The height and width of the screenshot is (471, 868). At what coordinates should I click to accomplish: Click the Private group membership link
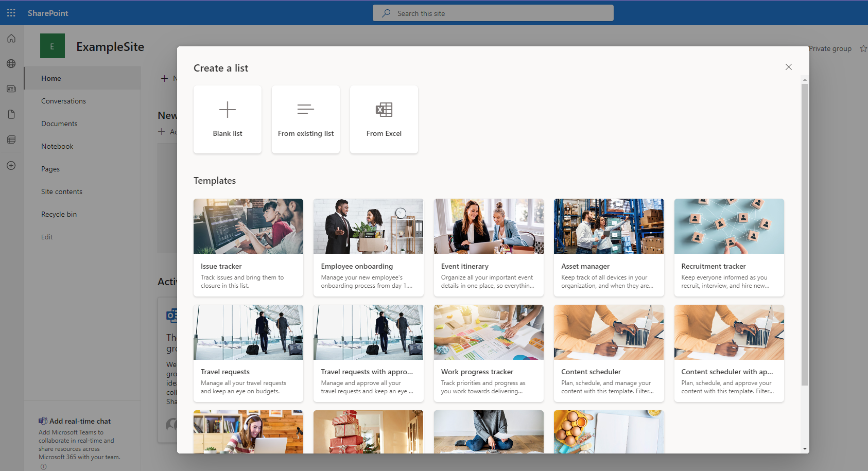coord(830,48)
